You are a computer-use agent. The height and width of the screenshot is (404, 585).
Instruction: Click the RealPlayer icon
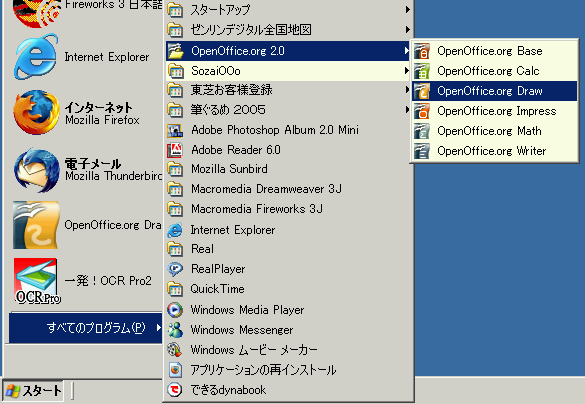175,269
